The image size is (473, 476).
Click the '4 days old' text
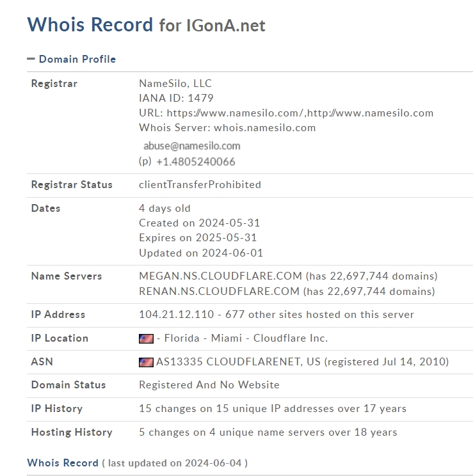click(x=164, y=209)
